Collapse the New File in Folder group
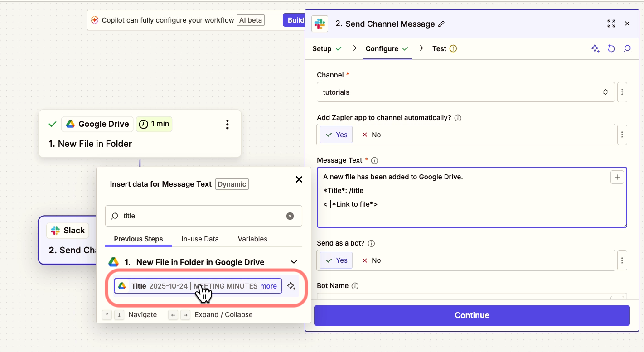The width and height of the screenshot is (644, 352). 294,262
